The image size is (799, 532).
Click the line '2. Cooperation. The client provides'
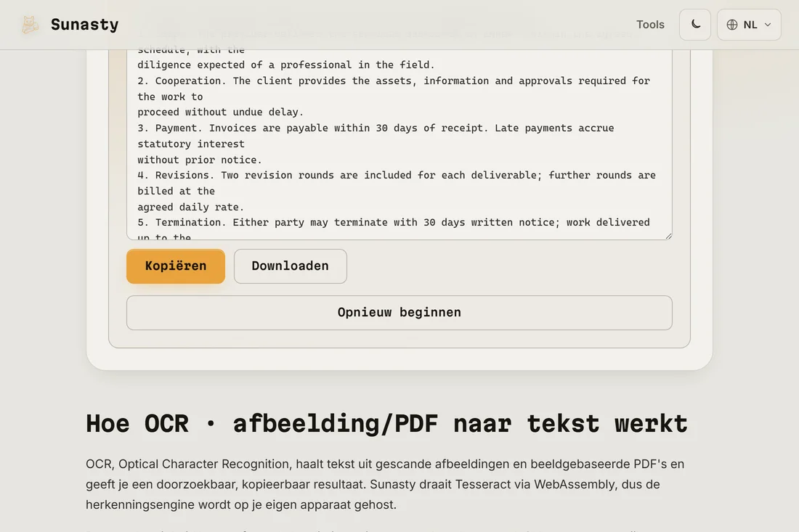click(x=394, y=81)
